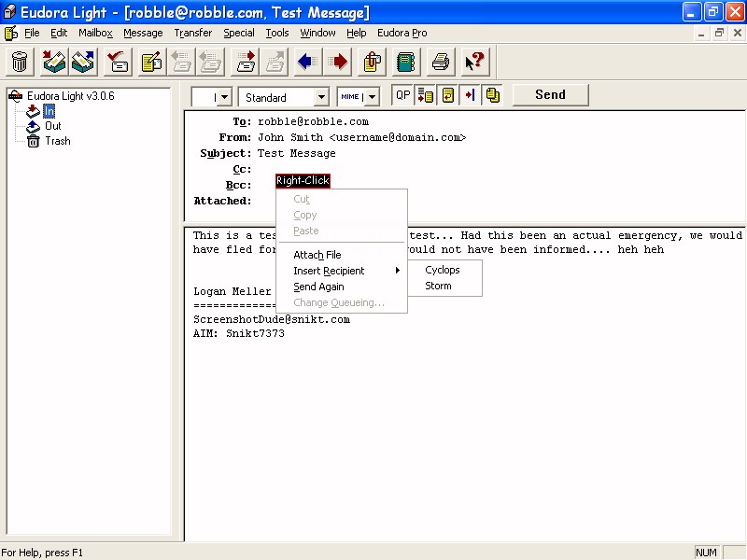
Task: Select Storm recipient in submenu
Action: 445,286
